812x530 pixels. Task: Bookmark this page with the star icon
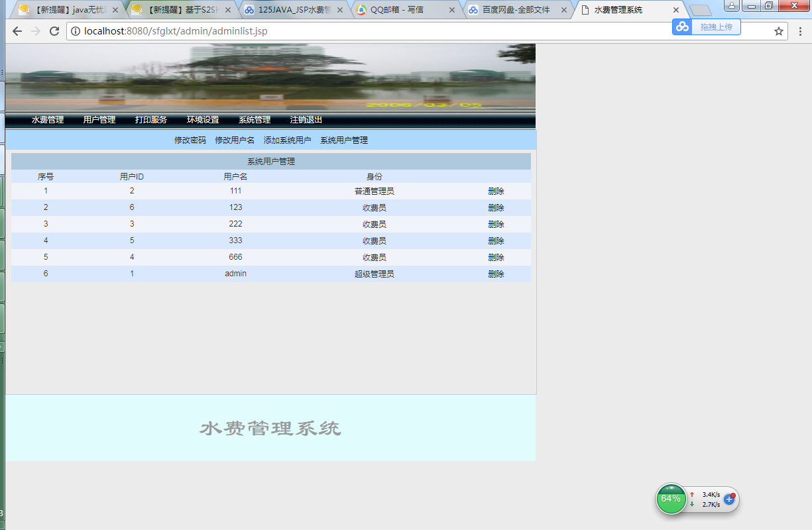pyautogui.click(x=779, y=31)
